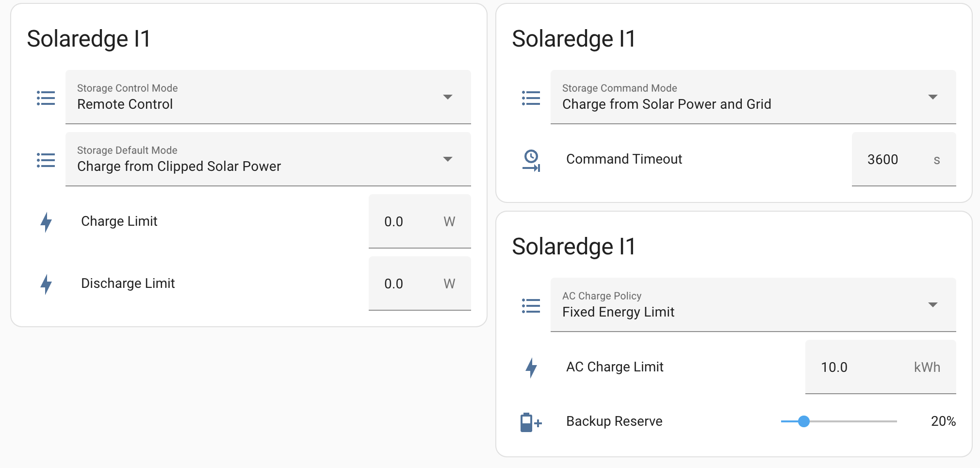Screen dimensions: 980x468
Task: Open the Storage Default Mode dropdown
Action: [x=448, y=159]
